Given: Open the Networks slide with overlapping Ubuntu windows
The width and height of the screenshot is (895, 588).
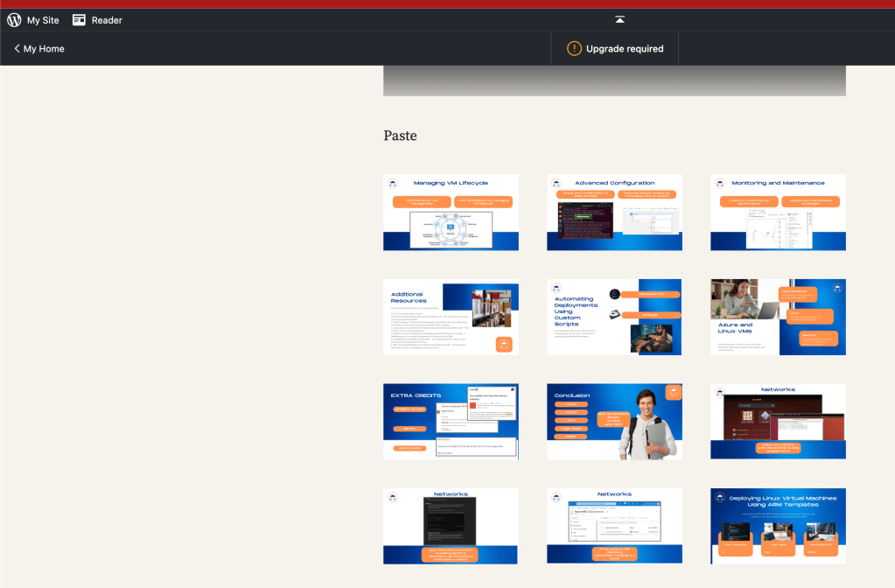Looking at the screenshot, I should pyautogui.click(x=778, y=421).
